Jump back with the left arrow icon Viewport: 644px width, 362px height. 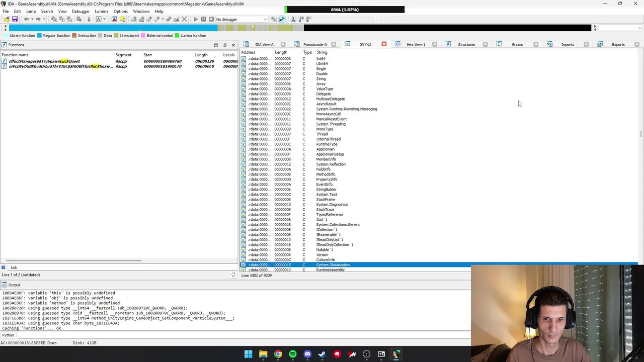26,19
